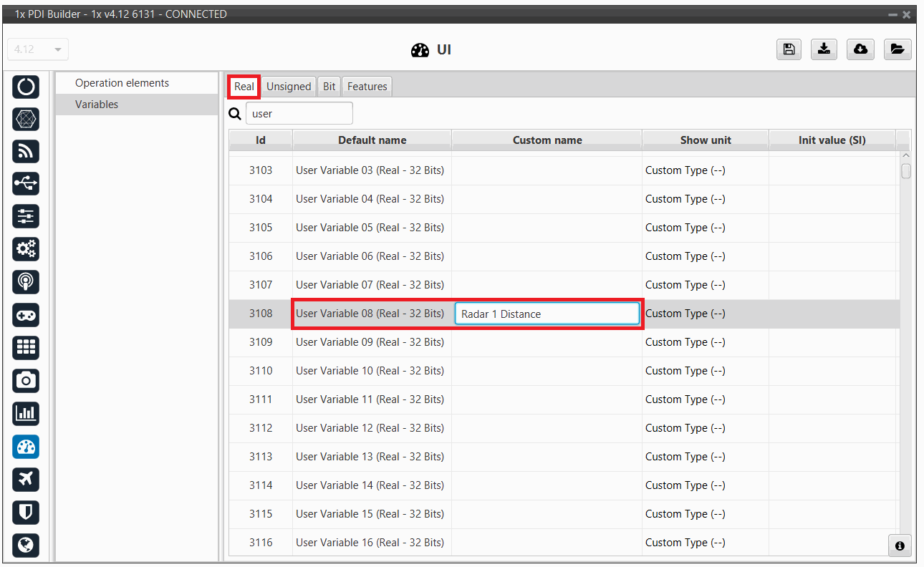This screenshot has height=567, width=924.
Task: Open the gears settings icon in sidebar
Action: coord(26,249)
